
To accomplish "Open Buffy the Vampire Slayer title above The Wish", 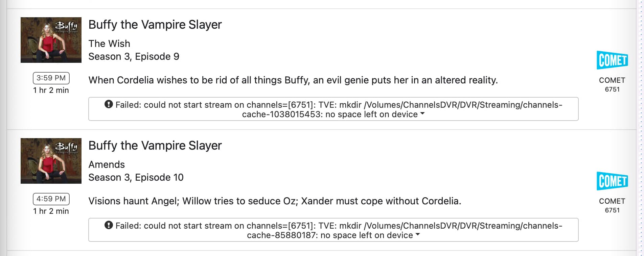I will click(155, 25).
